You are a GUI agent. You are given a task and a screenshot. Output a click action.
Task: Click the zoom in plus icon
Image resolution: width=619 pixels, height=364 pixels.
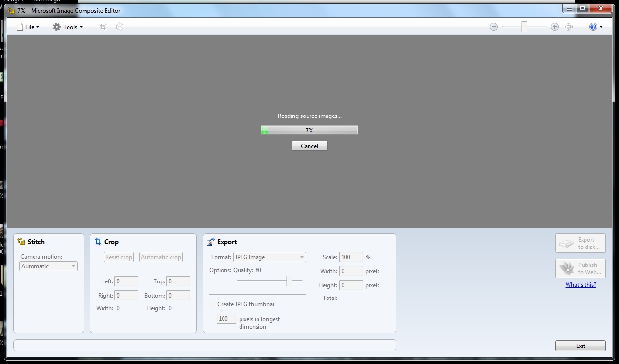[x=555, y=27]
